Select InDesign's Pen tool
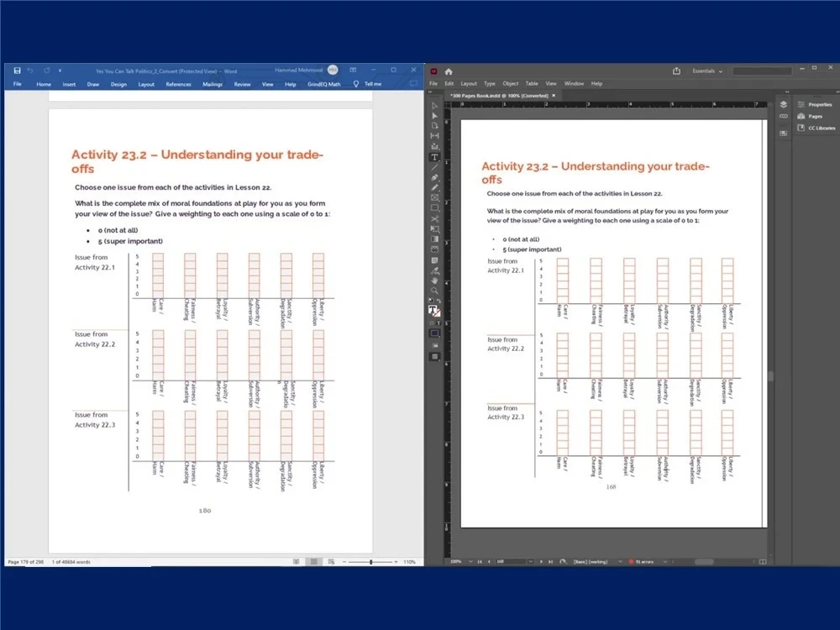The height and width of the screenshot is (630, 840). pyautogui.click(x=434, y=178)
